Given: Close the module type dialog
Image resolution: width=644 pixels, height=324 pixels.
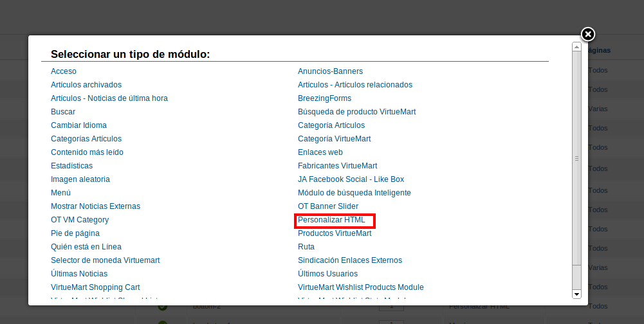Looking at the screenshot, I should tap(588, 35).
